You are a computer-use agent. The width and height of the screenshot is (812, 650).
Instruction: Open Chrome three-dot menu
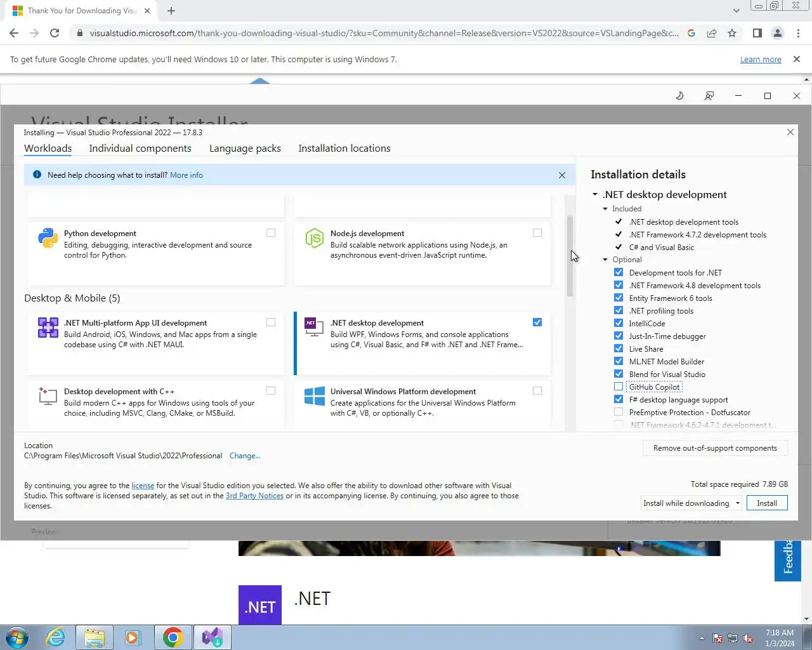coord(798,33)
